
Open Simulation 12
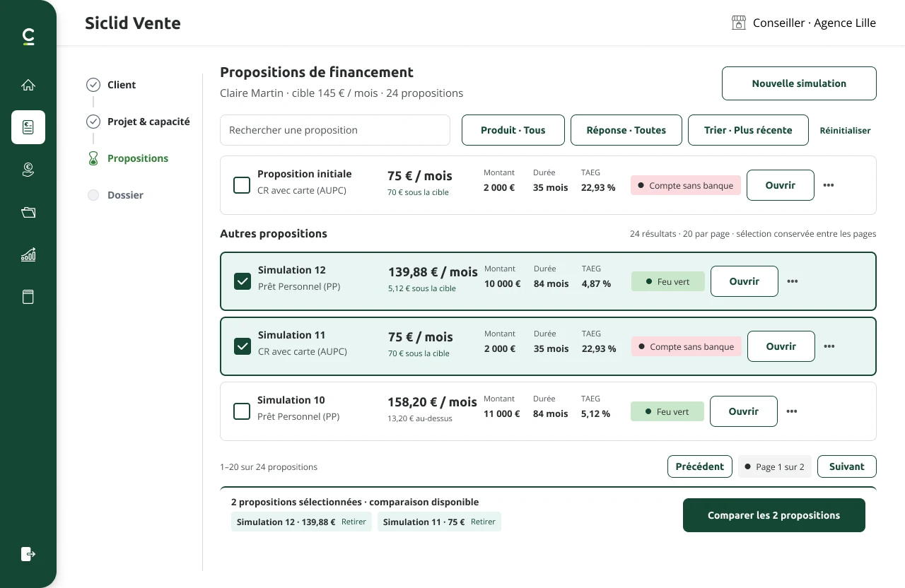coord(745,281)
